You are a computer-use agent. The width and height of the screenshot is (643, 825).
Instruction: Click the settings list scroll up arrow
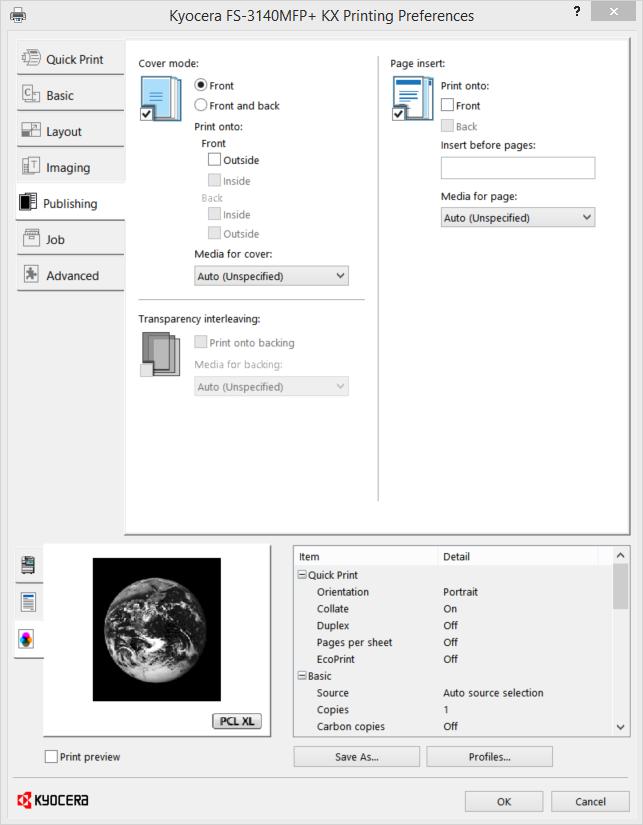[620, 555]
